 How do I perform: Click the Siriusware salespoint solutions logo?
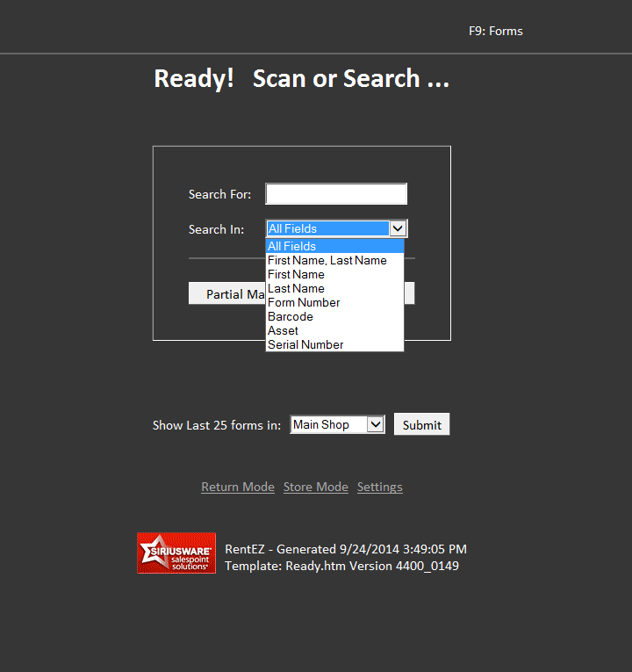click(176, 553)
